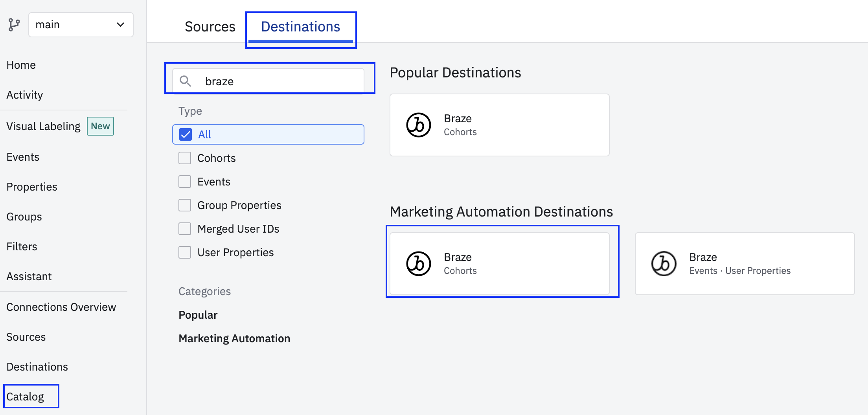
Task: Select the Popular category
Action: 198,315
